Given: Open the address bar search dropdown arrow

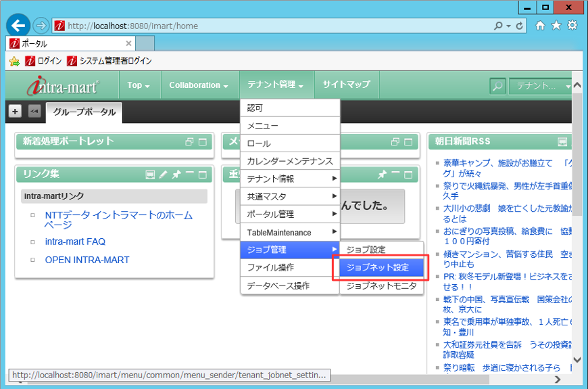Looking at the screenshot, I should pyautogui.click(x=508, y=26).
